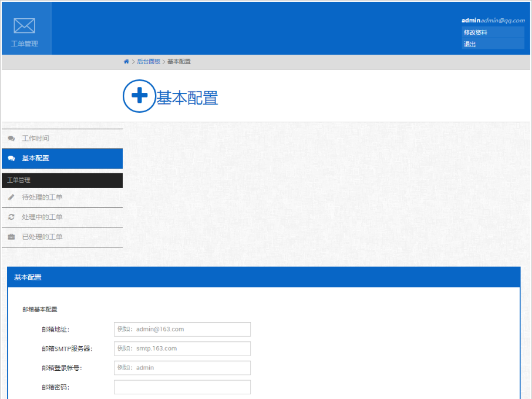Screen dimensions: 532x399
Task: Click briefcase icon next to 已处理的工单
Action: click(x=11, y=237)
